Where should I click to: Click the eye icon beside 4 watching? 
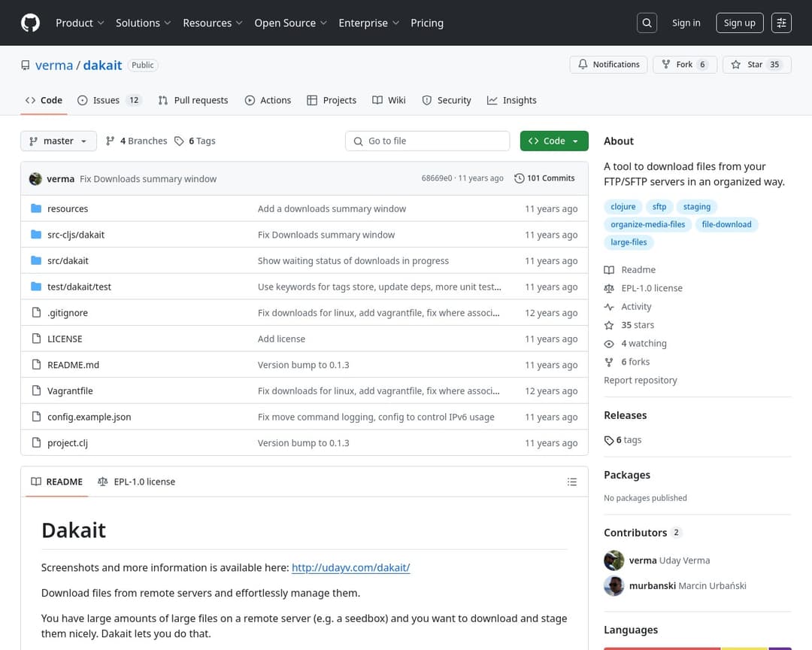click(x=609, y=344)
